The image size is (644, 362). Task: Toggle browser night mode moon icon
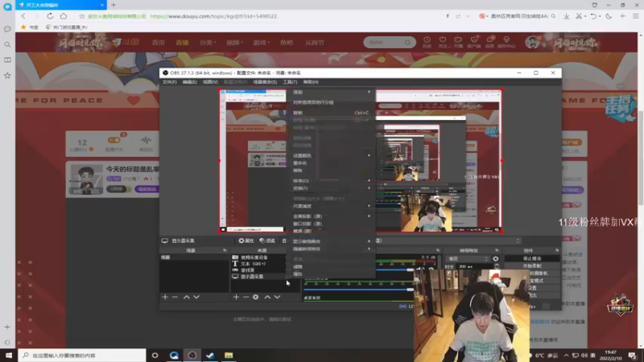tap(609, 16)
